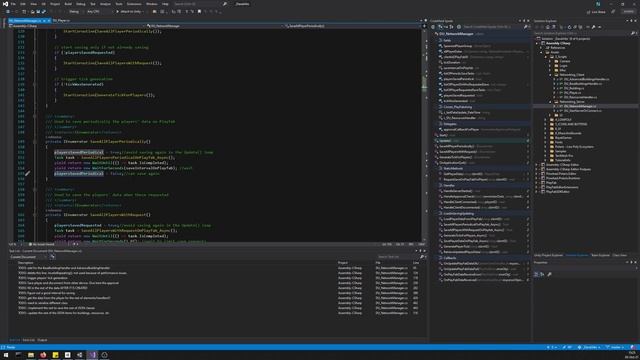This screenshot has height=360, width=640.
Task: Click the Categorized icon in Properties panel
Action: coord(536,274)
